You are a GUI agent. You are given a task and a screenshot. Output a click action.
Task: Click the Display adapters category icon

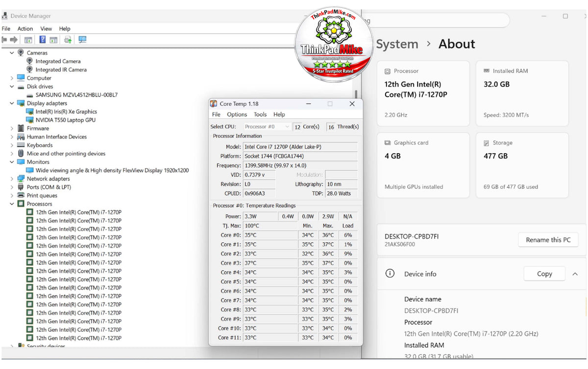[21, 103]
